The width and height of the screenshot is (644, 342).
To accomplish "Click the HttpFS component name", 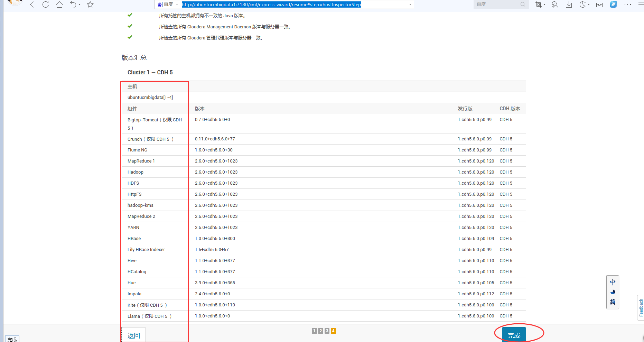I will click(134, 194).
